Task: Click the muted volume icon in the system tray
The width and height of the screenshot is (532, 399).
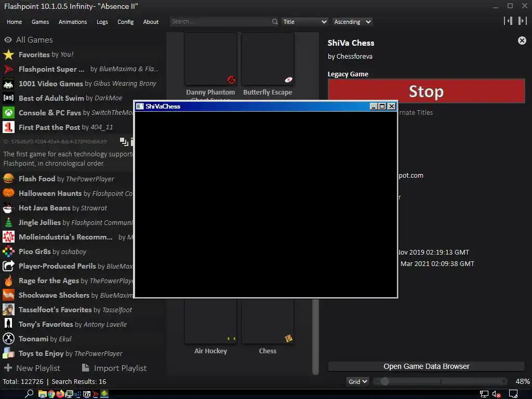Action: [x=496, y=394]
